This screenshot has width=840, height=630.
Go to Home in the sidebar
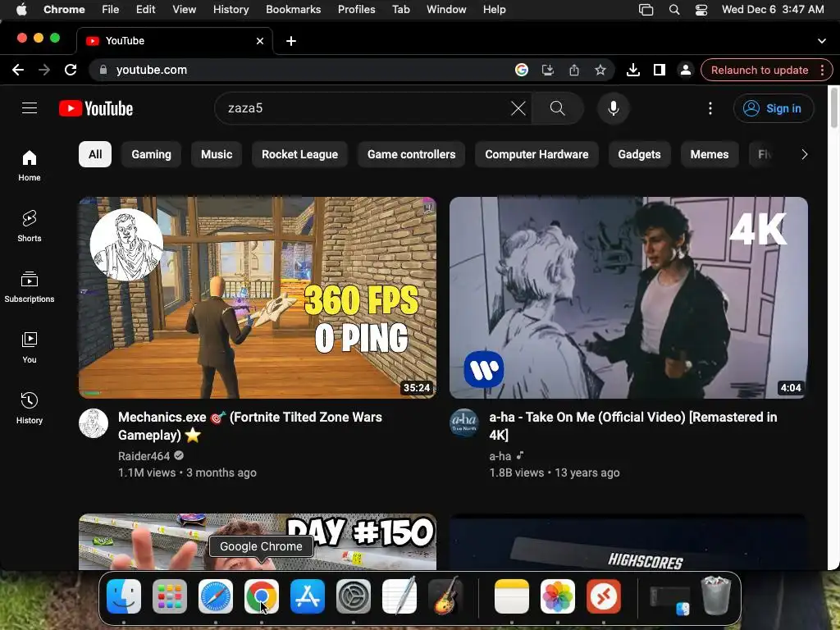(30, 166)
